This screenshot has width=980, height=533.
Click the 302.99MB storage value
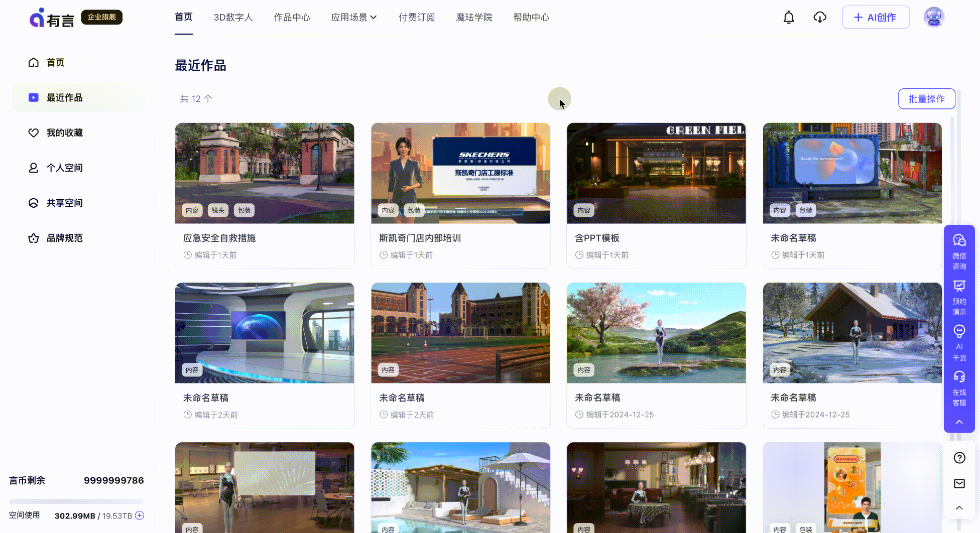point(75,516)
